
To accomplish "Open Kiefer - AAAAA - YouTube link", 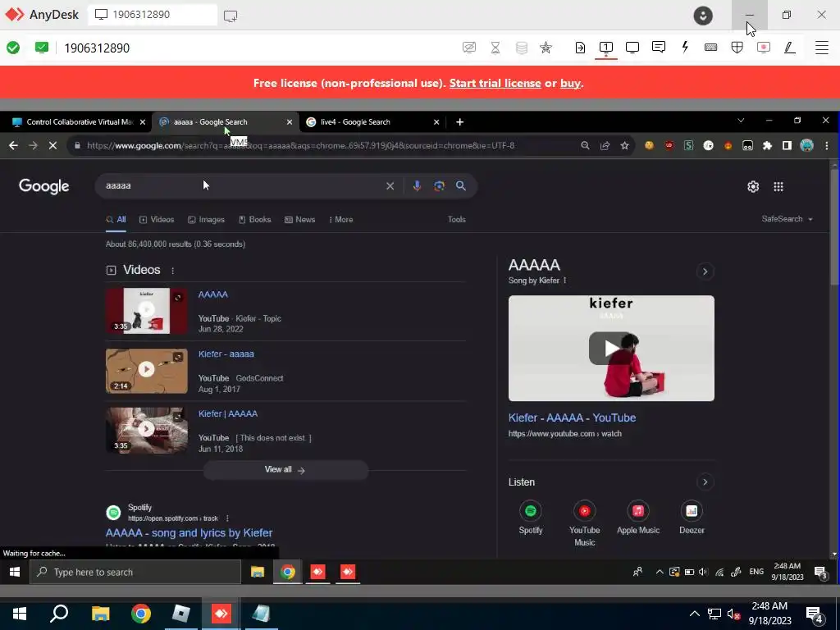I will pyautogui.click(x=572, y=418).
